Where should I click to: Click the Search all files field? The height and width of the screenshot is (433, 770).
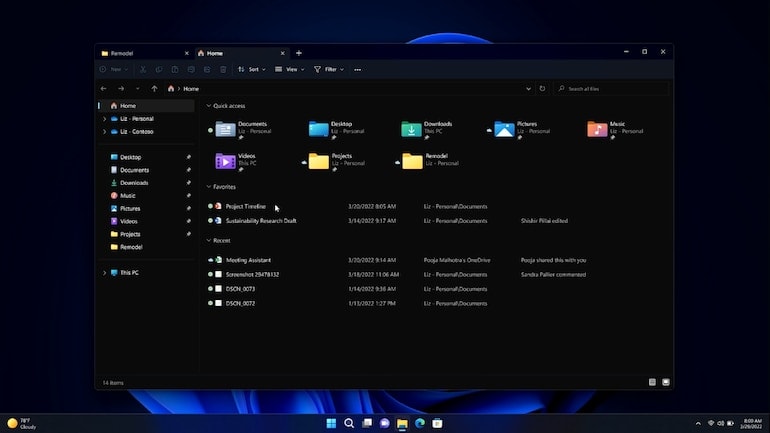(x=611, y=89)
